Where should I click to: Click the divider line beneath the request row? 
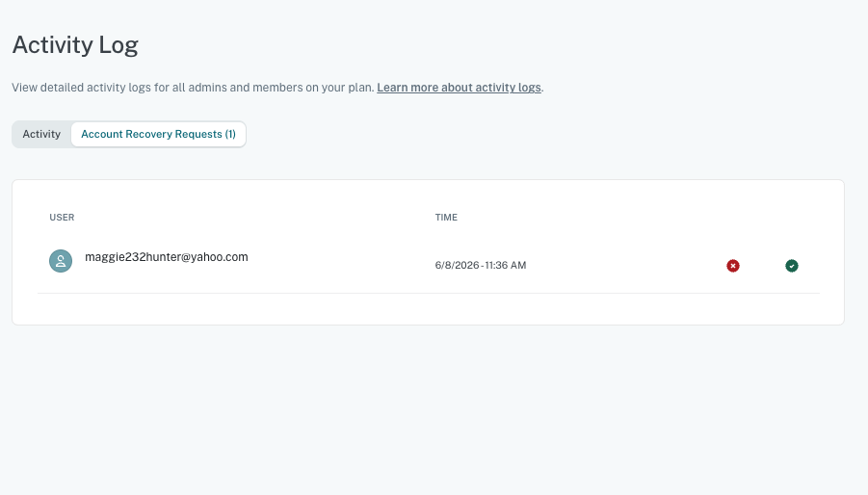tap(429, 293)
